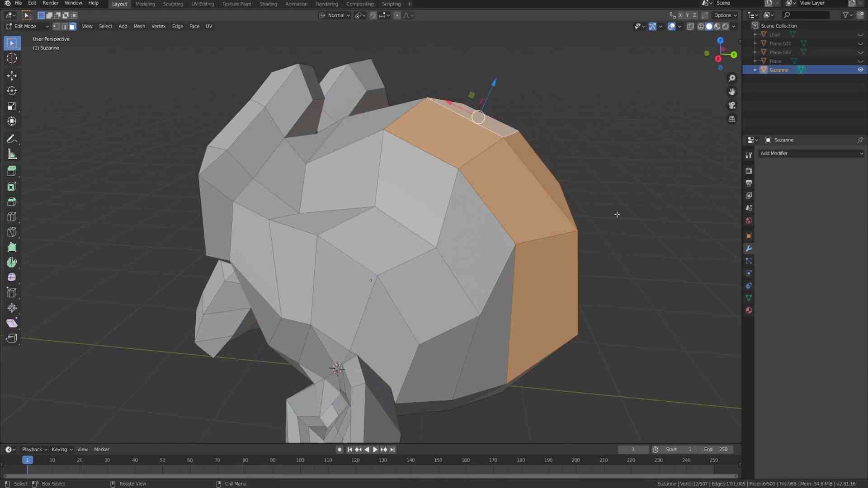Switch to solid viewport shading
The image size is (868, 488).
[709, 27]
